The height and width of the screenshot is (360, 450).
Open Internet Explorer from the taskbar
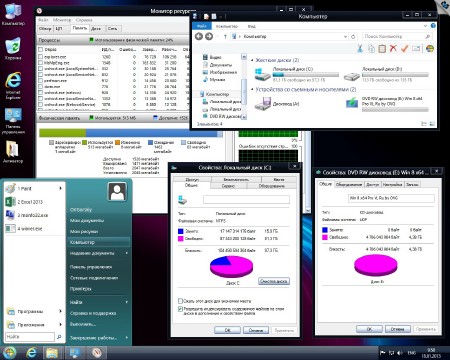[31, 353]
